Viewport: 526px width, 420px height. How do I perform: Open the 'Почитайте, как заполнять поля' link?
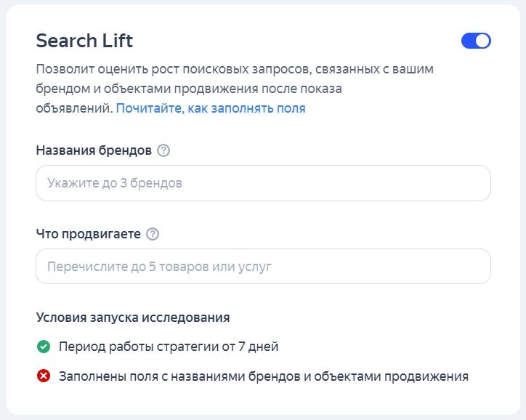[211, 108]
